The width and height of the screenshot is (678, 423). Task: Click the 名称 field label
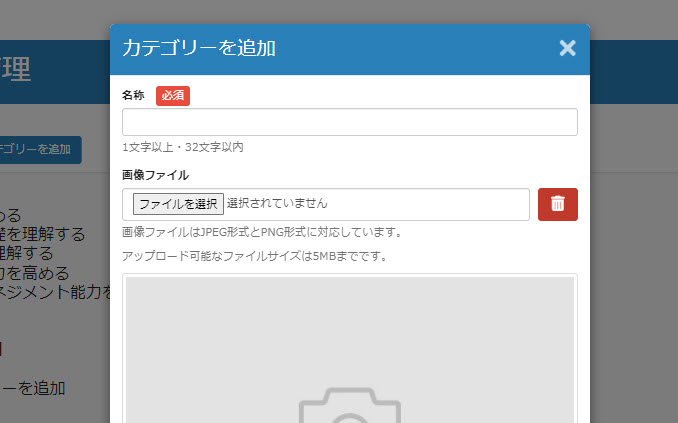tap(133, 96)
